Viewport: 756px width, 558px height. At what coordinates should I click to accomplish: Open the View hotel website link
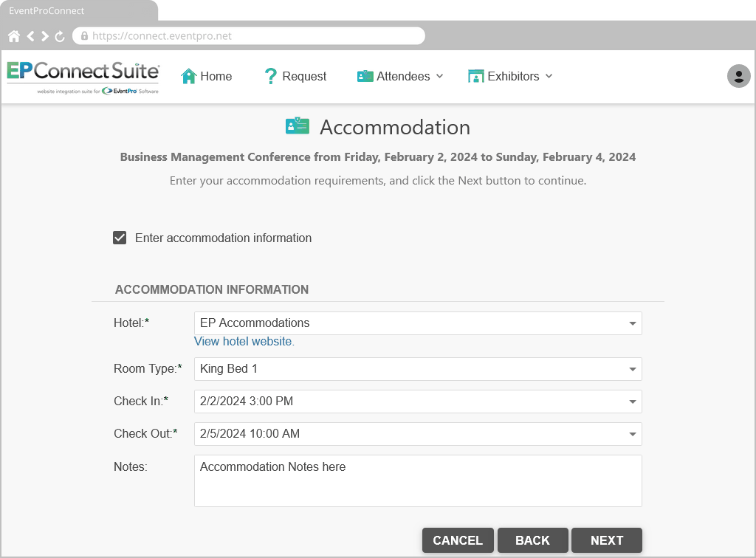244,341
